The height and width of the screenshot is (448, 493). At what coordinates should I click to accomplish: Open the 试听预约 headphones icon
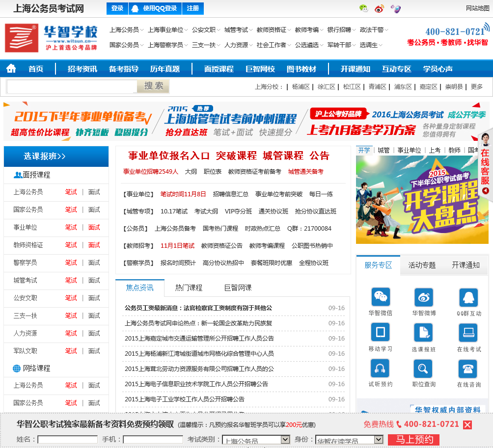point(380,368)
